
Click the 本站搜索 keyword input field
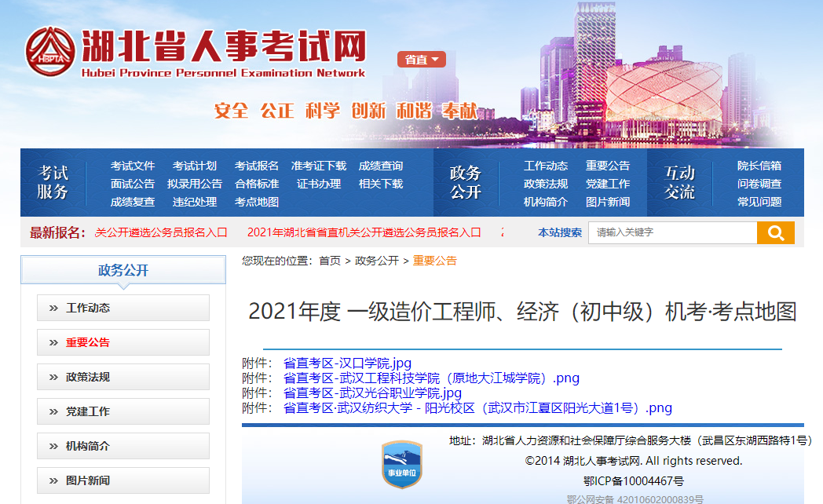click(674, 232)
